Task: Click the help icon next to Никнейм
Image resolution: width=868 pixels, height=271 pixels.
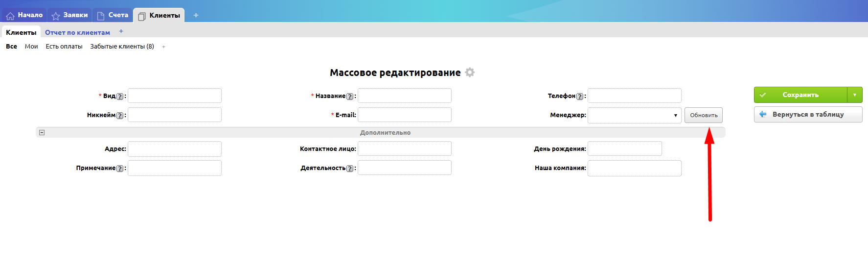Action: (x=120, y=116)
